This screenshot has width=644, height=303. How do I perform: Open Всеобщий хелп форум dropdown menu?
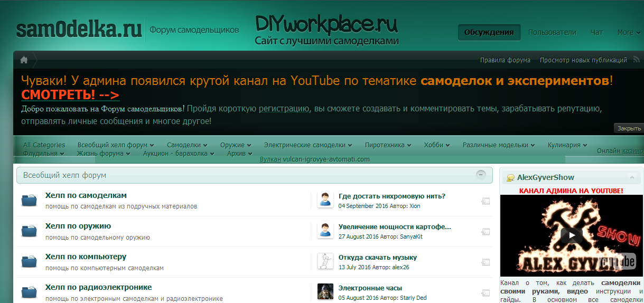tap(116, 145)
